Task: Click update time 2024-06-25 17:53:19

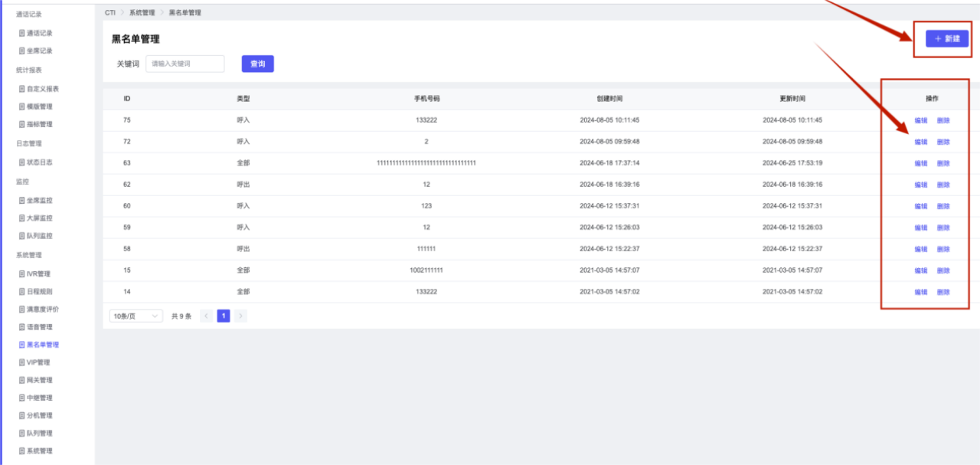Action: [792, 163]
